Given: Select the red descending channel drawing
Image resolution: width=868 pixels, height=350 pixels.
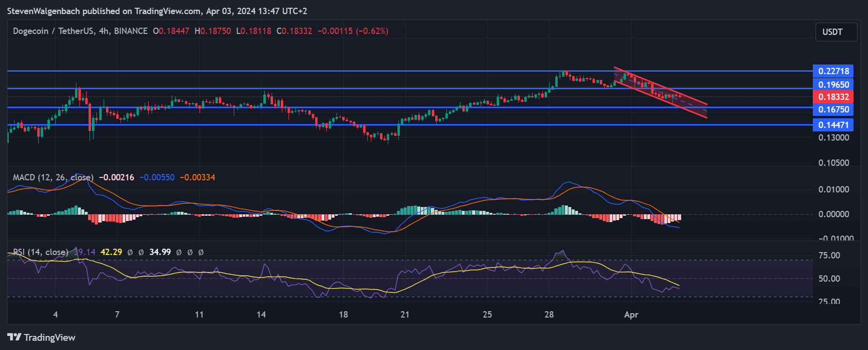Looking at the screenshot, I should point(660,92).
